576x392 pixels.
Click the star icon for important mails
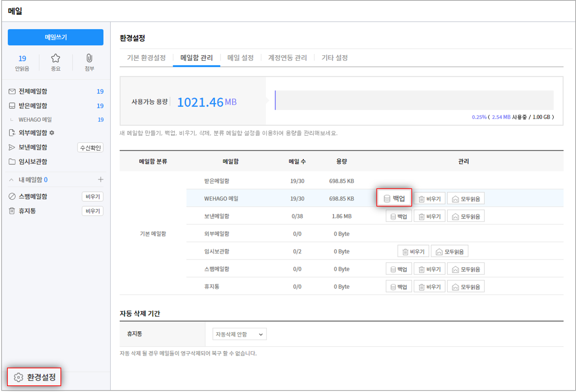pos(55,58)
